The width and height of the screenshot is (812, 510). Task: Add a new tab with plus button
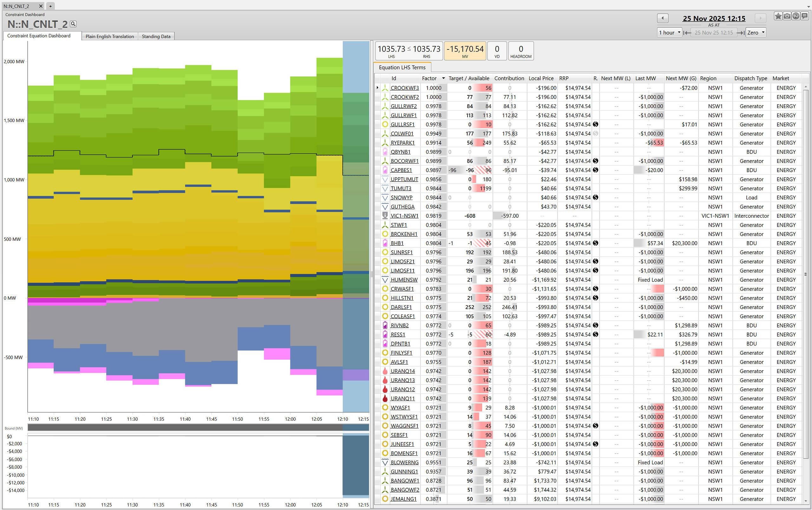click(x=50, y=6)
